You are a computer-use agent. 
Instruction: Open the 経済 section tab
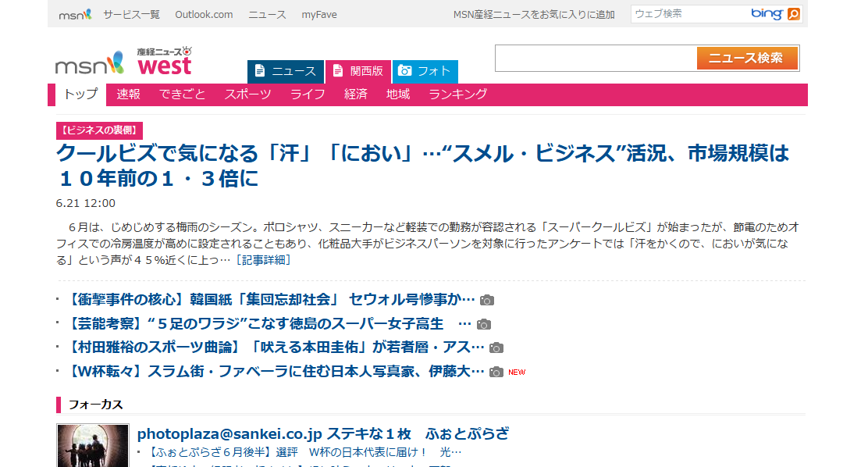coord(357,94)
